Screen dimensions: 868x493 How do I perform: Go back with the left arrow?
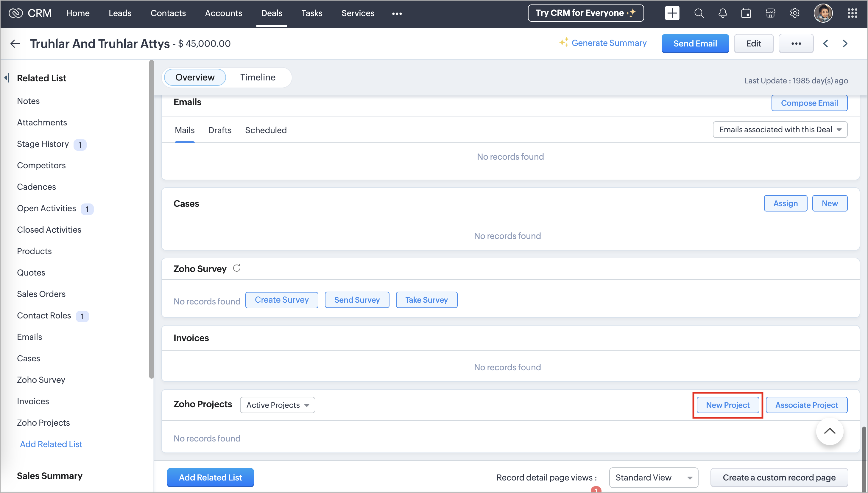tap(15, 43)
